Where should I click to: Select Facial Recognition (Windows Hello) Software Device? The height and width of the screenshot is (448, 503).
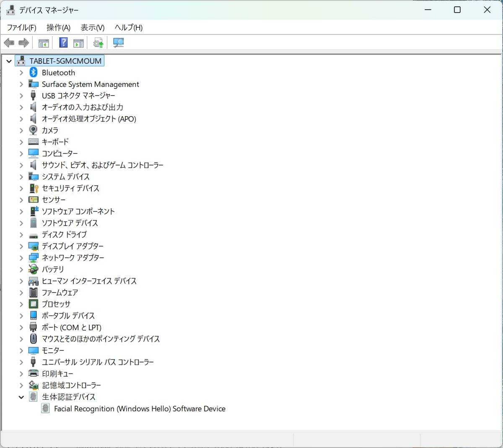coord(140,409)
